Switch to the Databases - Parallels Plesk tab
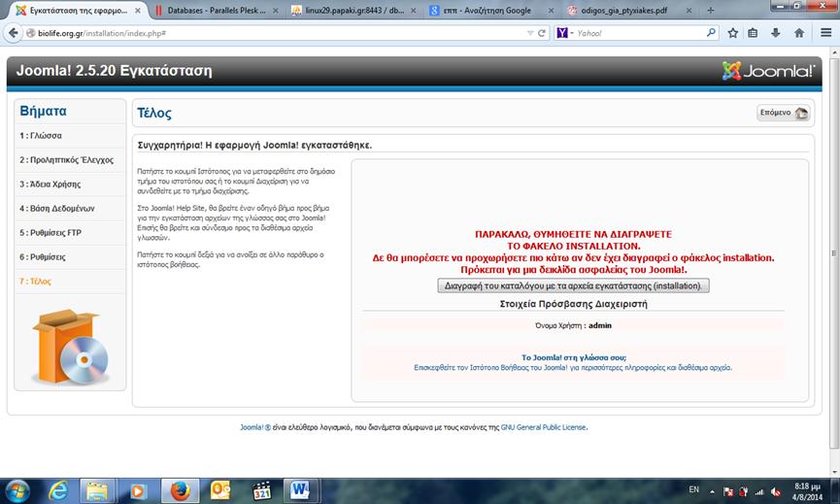The height and width of the screenshot is (504, 840). [x=217, y=10]
